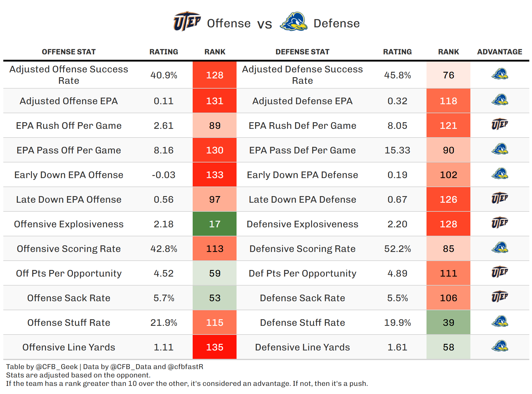The width and height of the screenshot is (532, 394).
Task: Click the UTEP advantage icon for Offensive Explosiveness
Action: 500,223
